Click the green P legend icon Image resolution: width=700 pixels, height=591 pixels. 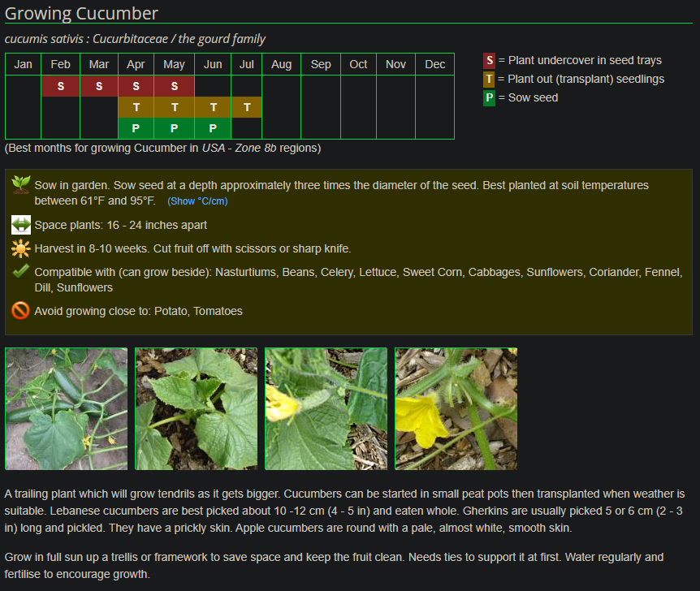coord(490,98)
